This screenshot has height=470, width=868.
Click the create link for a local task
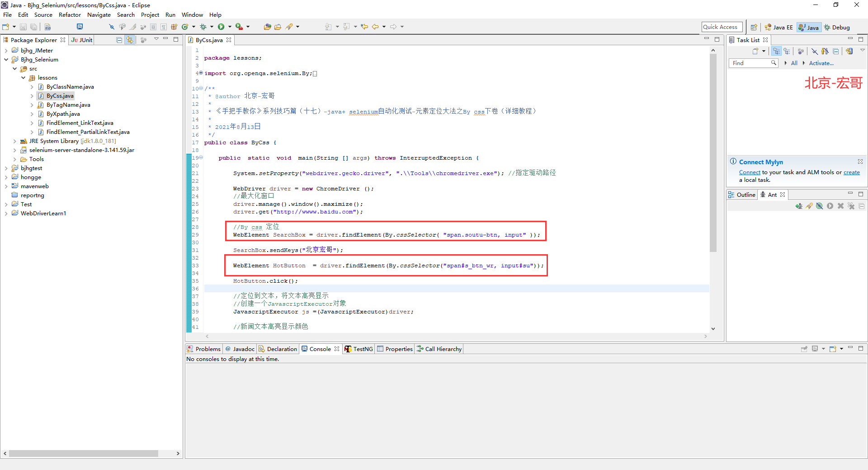[x=852, y=172]
